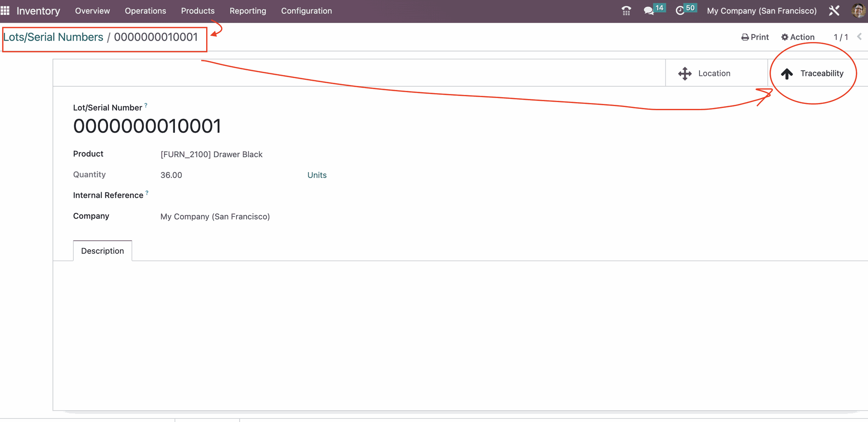Click the debug tools wrench icon
This screenshot has width=868, height=422.
(834, 11)
